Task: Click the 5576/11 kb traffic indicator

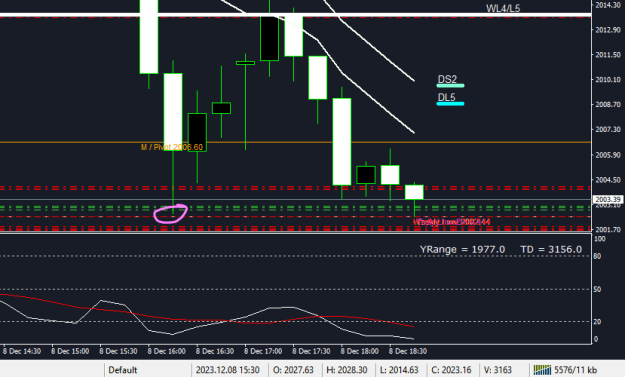Action: click(x=575, y=370)
